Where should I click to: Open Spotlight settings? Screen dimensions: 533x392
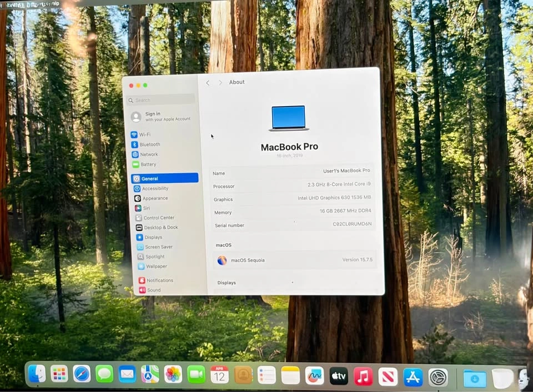click(151, 257)
